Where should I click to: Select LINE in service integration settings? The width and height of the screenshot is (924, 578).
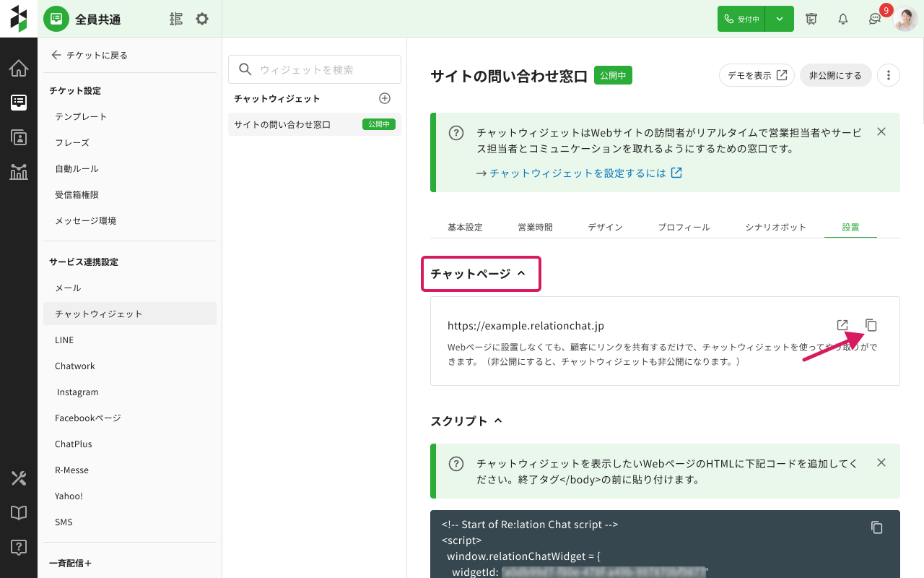click(x=64, y=340)
